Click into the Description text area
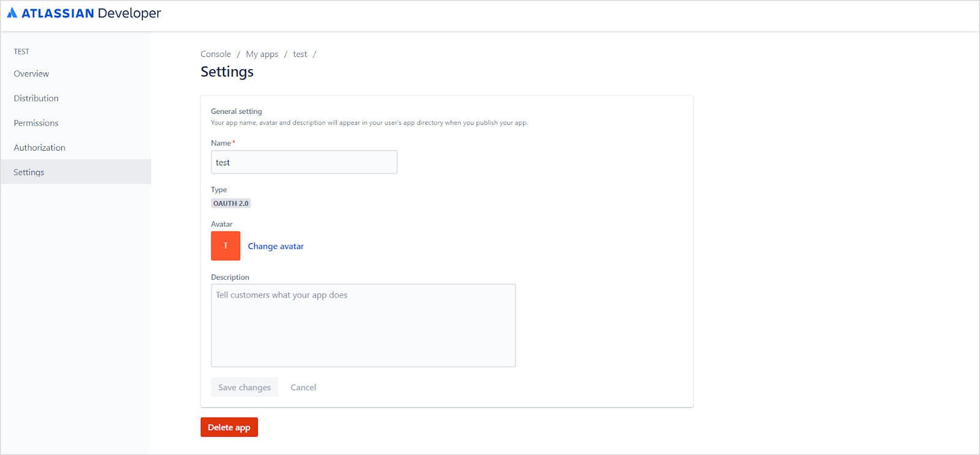This screenshot has width=980, height=455. [363, 325]
